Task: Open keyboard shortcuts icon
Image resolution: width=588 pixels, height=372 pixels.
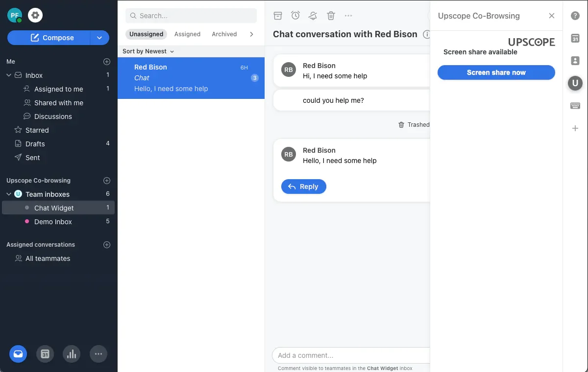Action: (x=575, y=106)
